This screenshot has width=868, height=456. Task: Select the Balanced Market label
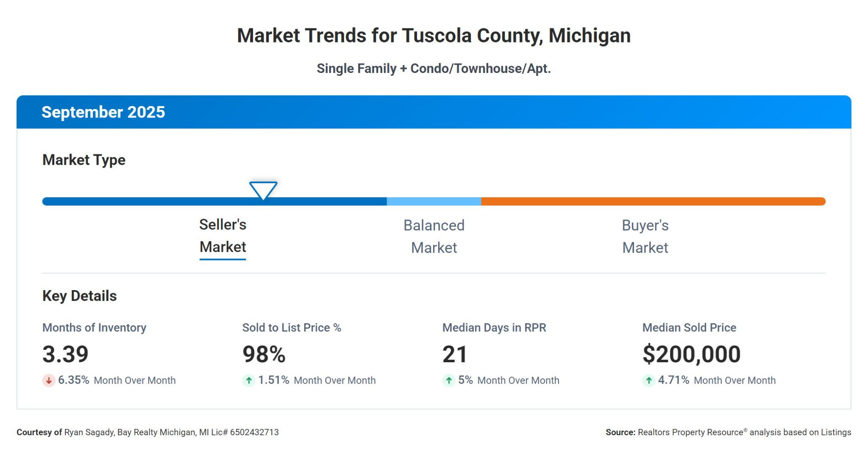point(434,236)
